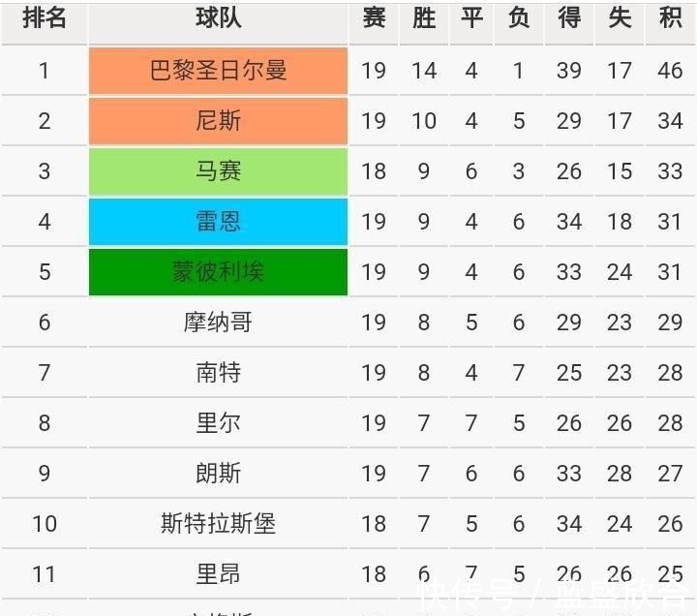Image resolution: width=697 pixels, height=616 pixels.
Task: Select the 失 goals-against column header
Action: 620,18
